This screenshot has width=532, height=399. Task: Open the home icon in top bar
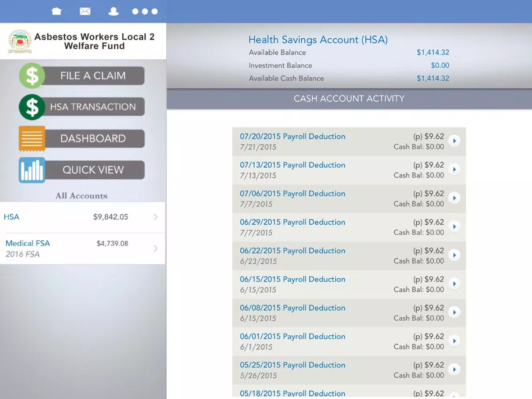point(56,12)
